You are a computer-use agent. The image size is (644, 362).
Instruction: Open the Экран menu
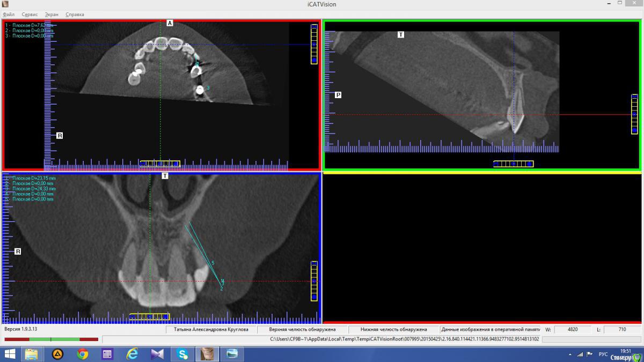(x=52, y=14)
